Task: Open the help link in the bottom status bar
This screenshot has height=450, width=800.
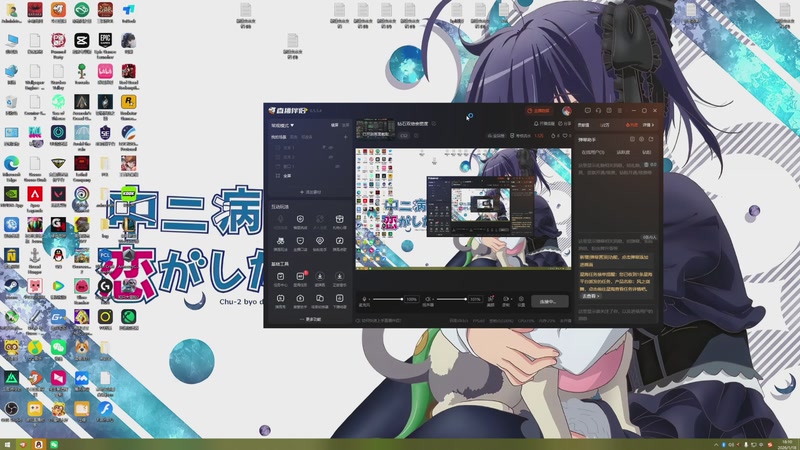Action: 378,320
